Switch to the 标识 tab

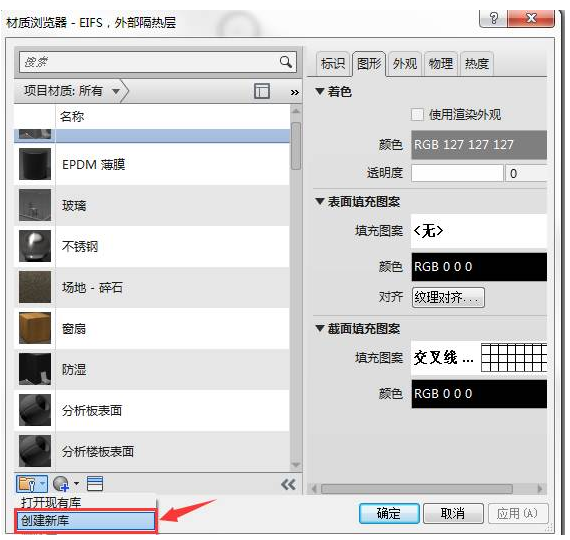[333, 64]
